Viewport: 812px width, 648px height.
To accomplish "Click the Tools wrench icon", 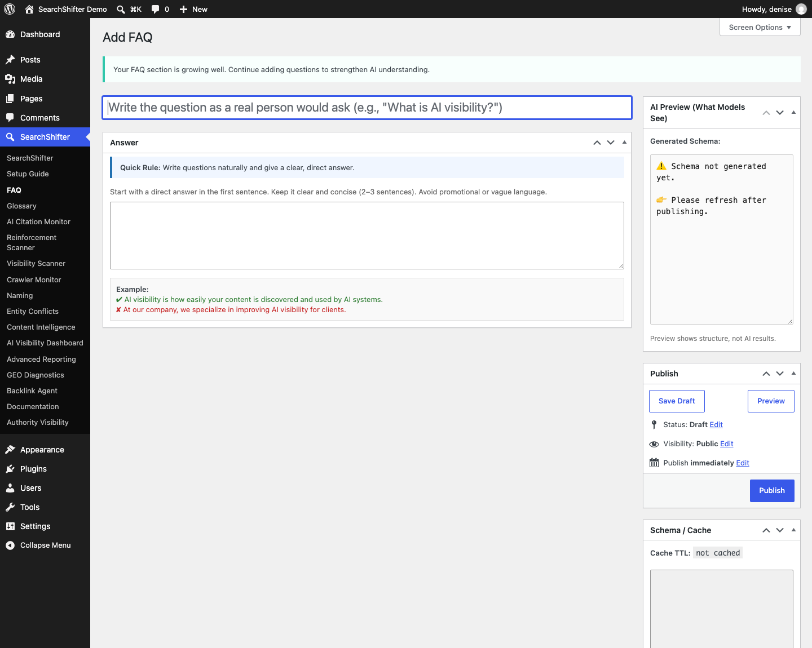I will click(x=10, y=507).
